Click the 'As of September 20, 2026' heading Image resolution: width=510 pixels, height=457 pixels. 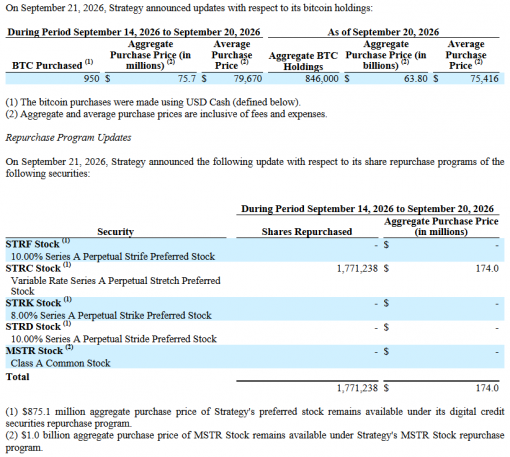tap(383, 32)
